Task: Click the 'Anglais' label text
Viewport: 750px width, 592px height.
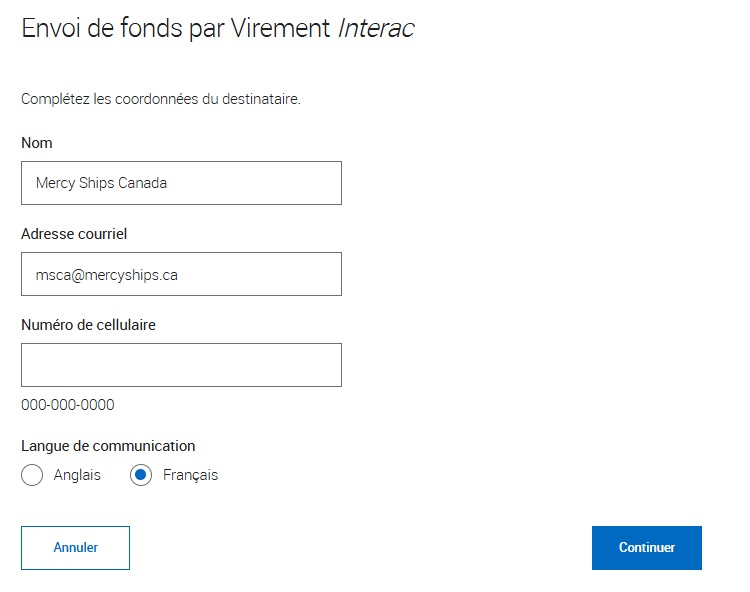Action: click(77, 475)
